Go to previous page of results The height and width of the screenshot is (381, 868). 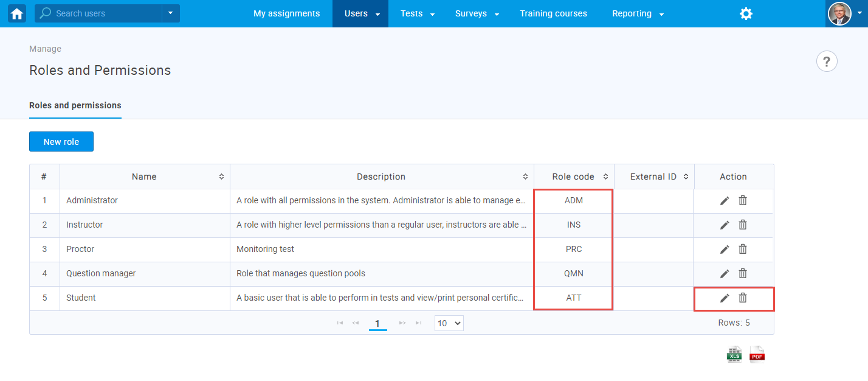click(355, 323)
